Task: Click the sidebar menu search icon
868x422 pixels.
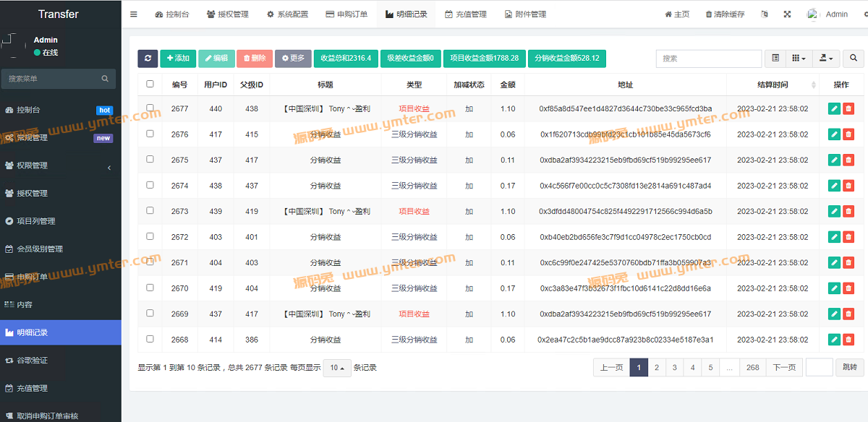Action: tap(105, 79)
